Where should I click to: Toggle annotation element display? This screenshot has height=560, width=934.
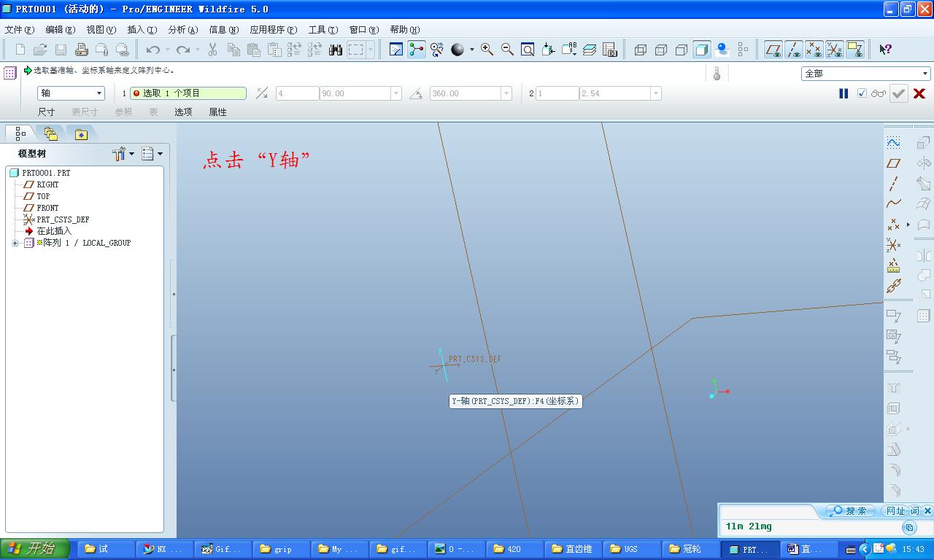point(855,50)
